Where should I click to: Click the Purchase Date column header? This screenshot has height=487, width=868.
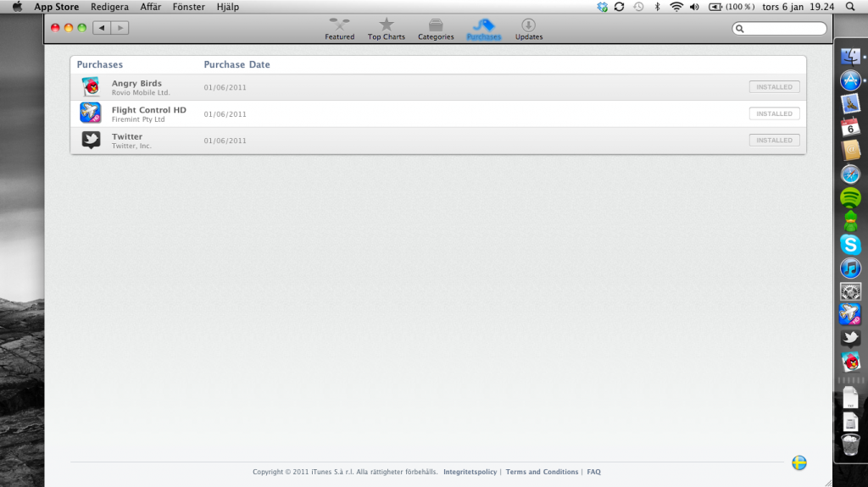click(237, 64)
